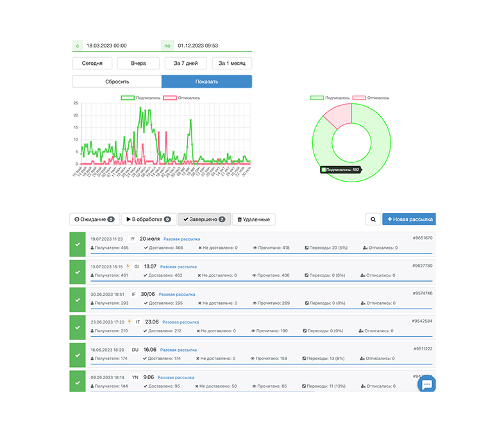
Task: Open the chat bubble widget
Action: [x=426, y=384]
